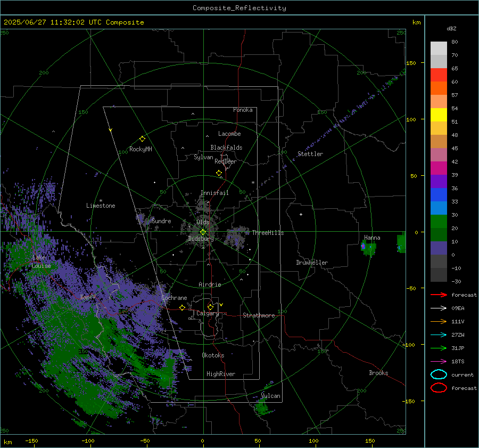The image size is (479, 448).
Task: Click the red forecast ellipse legend icon
Action: 439,388
